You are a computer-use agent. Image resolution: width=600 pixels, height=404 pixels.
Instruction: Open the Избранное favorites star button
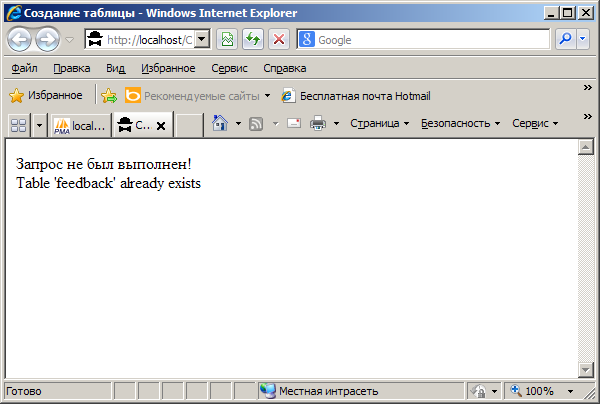click(x=46, y=96)
